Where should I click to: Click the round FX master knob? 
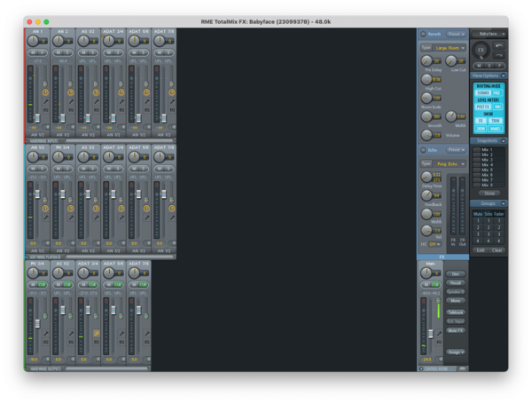tap(481, 51)
